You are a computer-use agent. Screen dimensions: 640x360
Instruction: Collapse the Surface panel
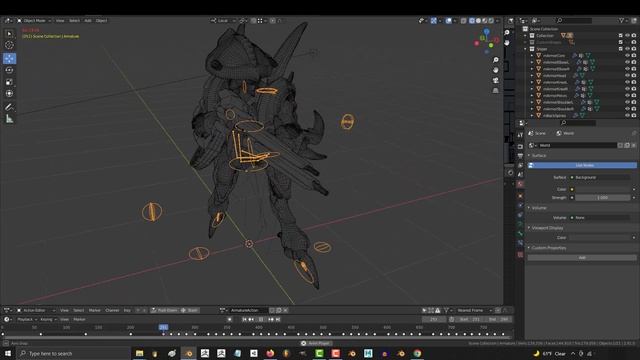(538, 156)
